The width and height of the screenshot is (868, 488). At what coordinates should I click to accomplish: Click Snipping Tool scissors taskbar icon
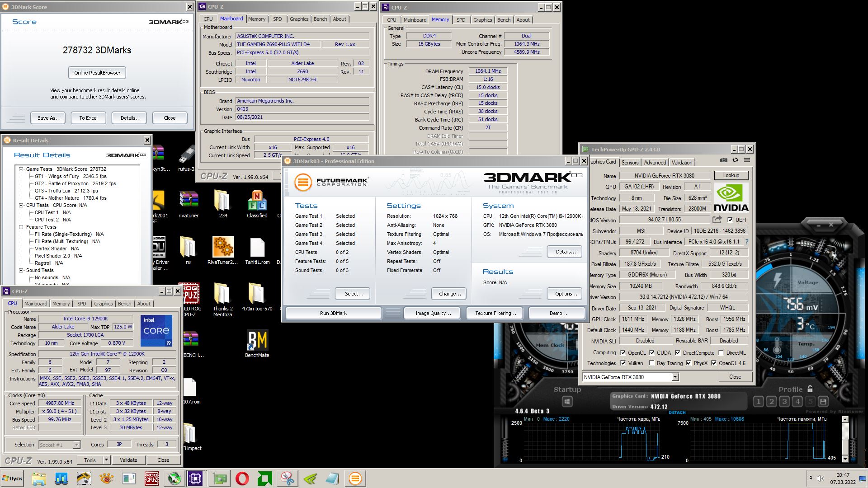click(x=288, y=479)
